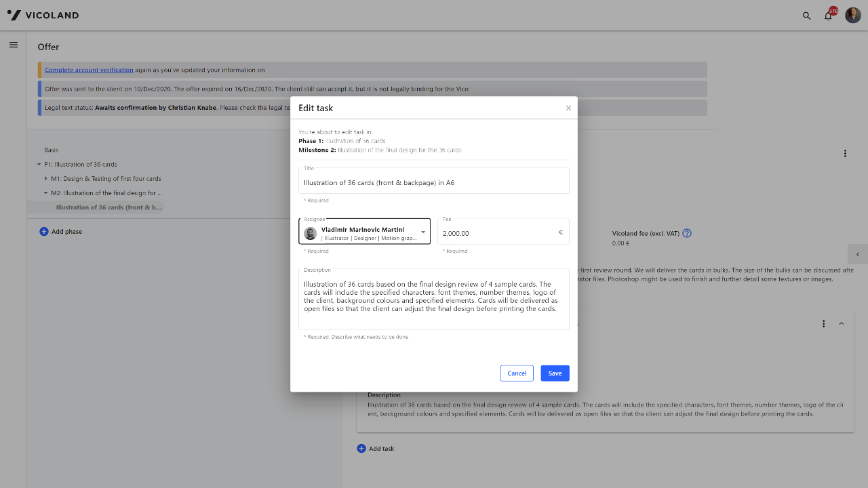Click the Cancel button

tap(517, 373)
